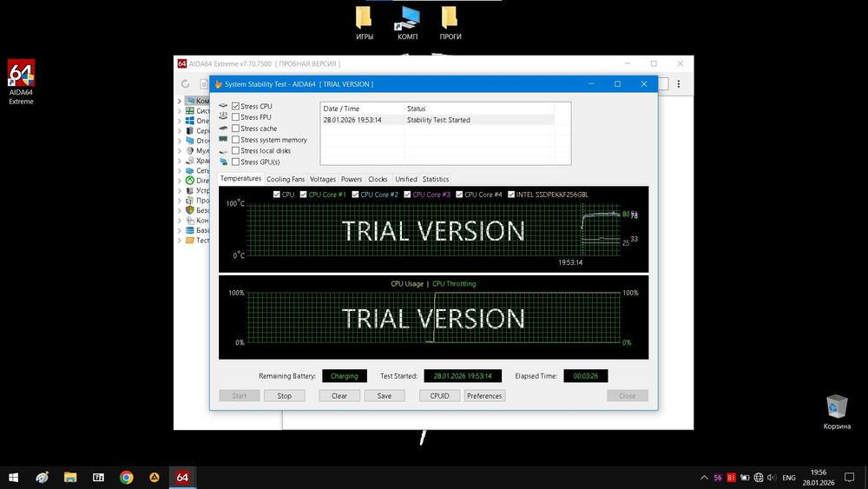Select the Temperatures tab

pos(240,178)
